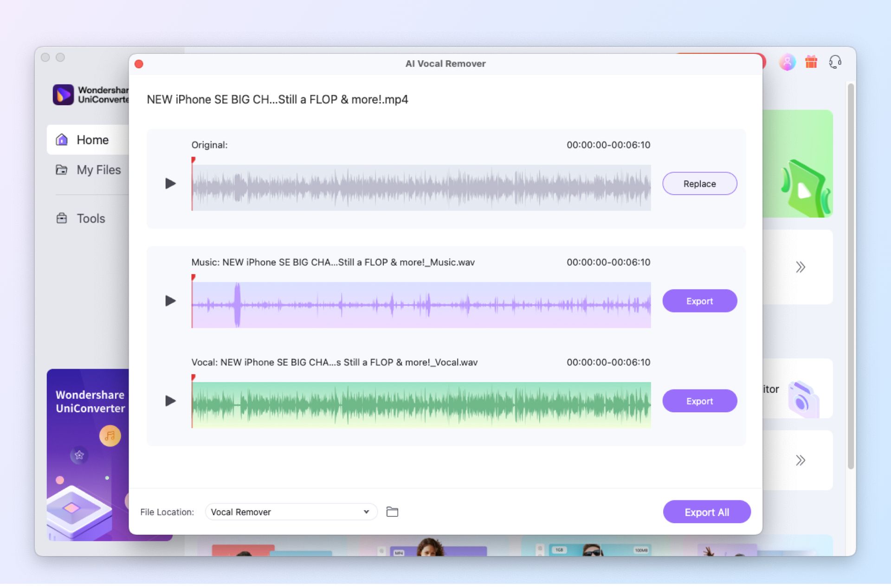Open the gift promotions icon
This screenshot has height=588, width=891.
[x=811, y=61]
